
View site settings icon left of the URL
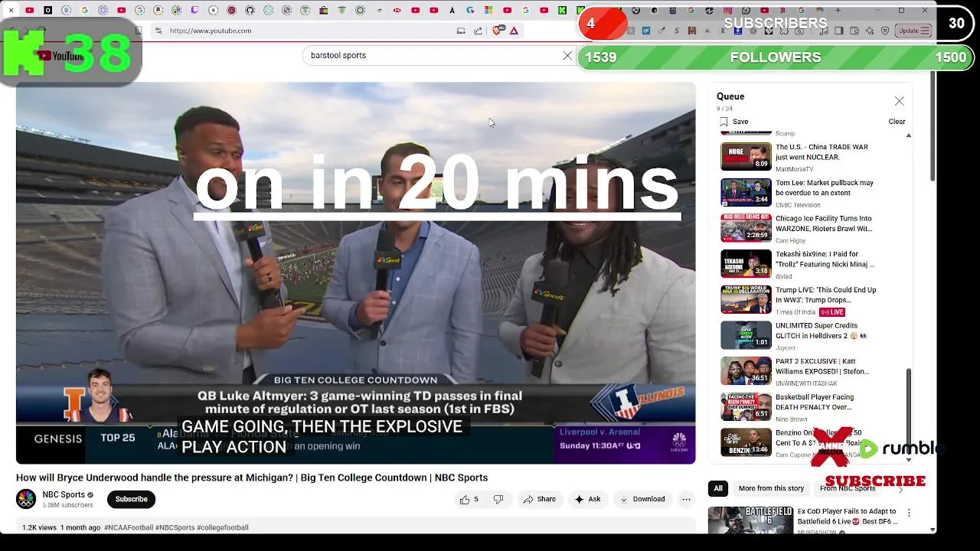[x=158, y=31]
